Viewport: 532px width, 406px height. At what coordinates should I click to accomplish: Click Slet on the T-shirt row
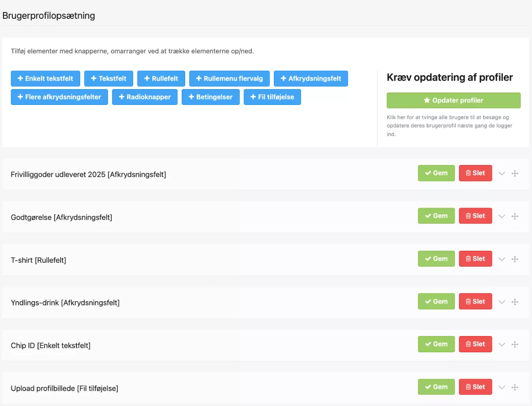475,259
